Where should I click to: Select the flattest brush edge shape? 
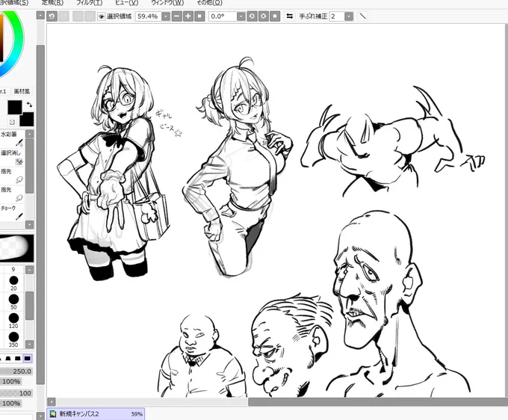tap(28, 359)
